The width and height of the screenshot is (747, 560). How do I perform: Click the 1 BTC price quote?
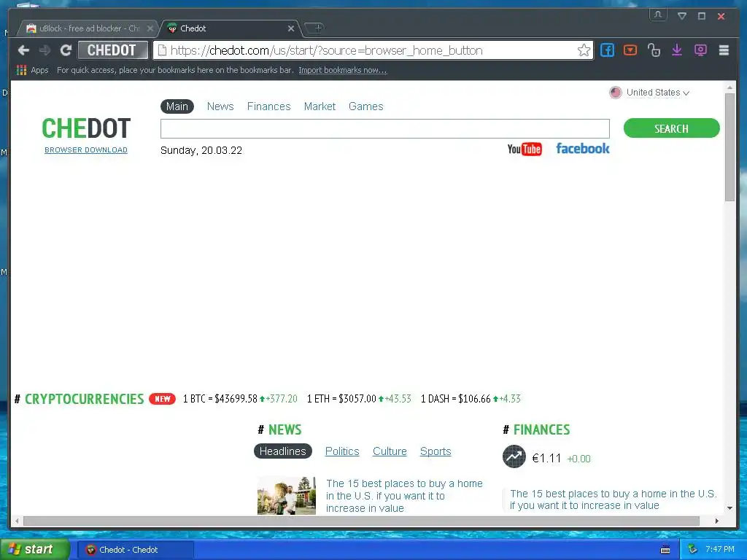click(x=240, y=399)
